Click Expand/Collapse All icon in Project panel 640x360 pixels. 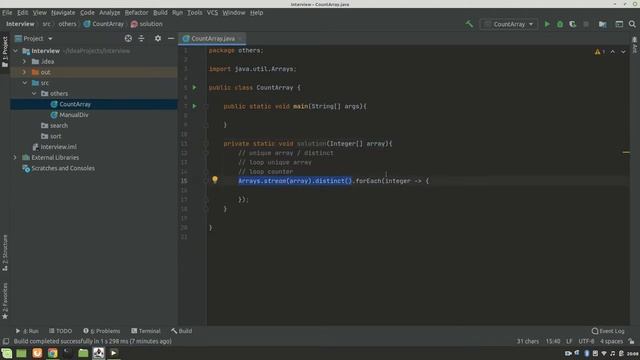(x=141, y=38)
